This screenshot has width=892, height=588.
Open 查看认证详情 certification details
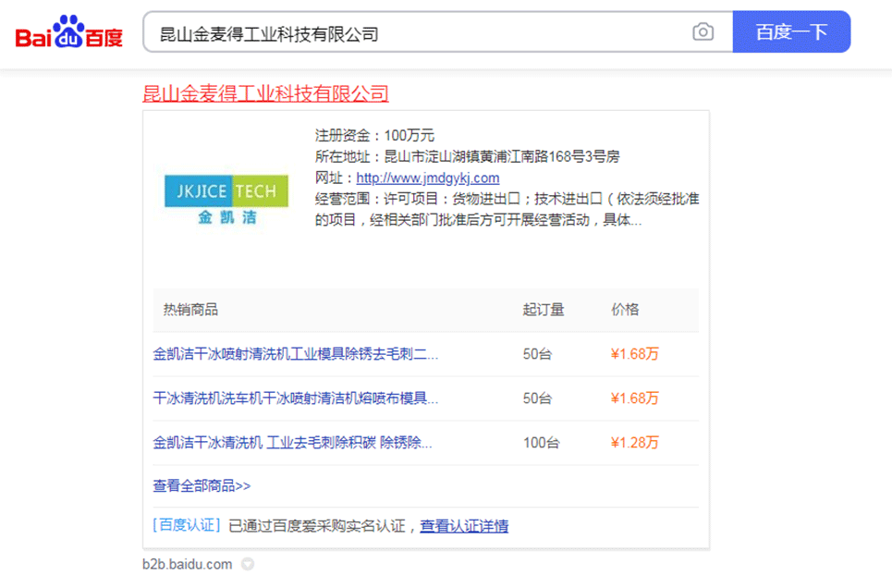click(x=464, y=526)
